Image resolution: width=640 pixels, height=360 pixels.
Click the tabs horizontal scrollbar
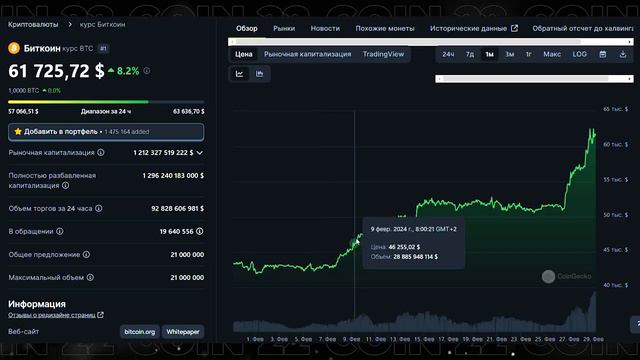tap(431, 42)
